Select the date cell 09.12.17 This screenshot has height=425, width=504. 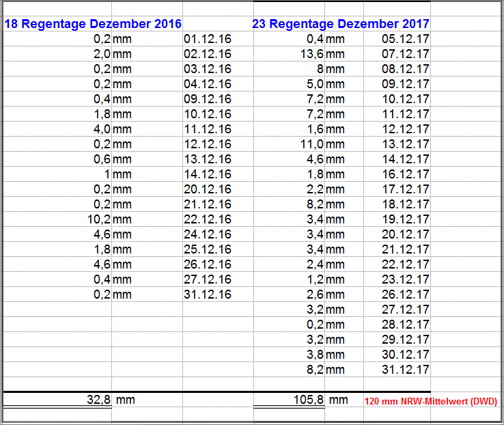tap(406, 84)
